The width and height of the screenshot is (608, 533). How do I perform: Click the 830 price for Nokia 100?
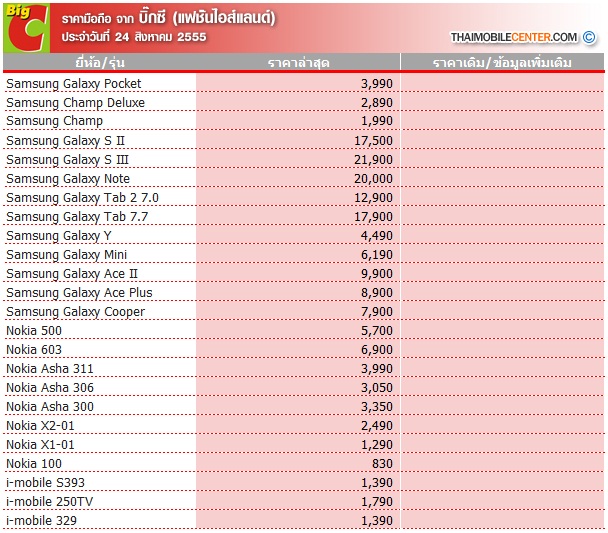click(382, 464)
